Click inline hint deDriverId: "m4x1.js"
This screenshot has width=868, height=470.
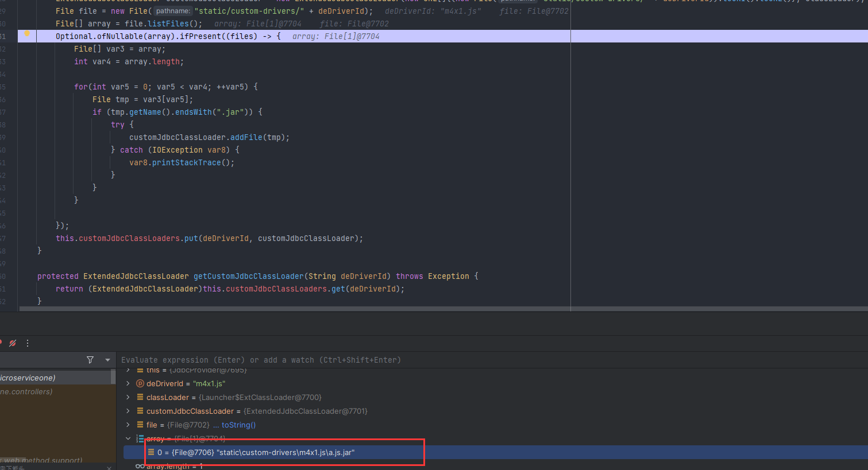pos(433,11)
